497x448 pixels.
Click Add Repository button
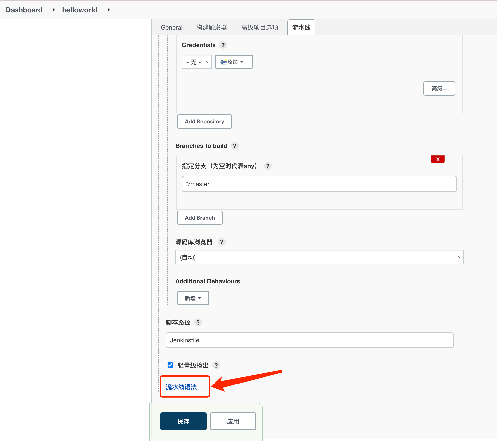tap(204, 122)
